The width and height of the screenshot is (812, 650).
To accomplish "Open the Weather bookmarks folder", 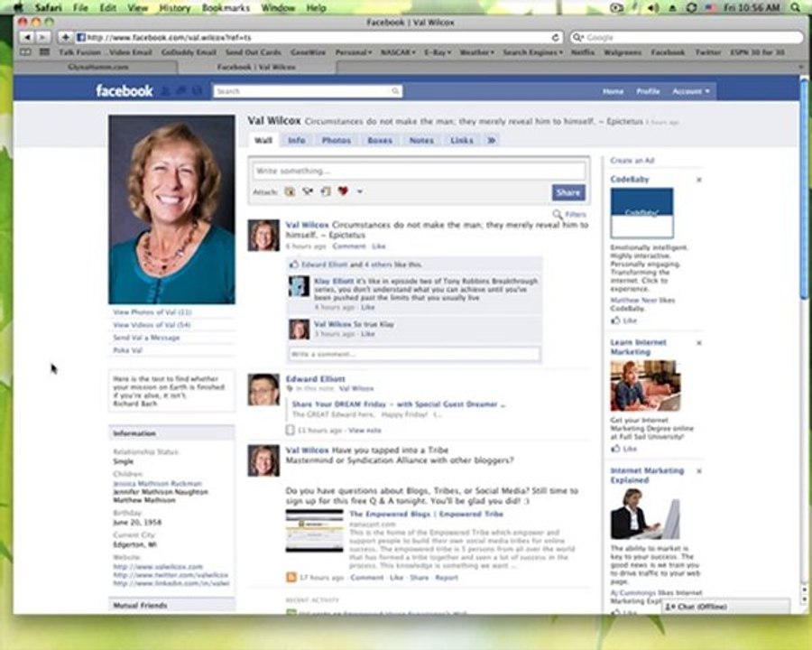I will click(477, 52).
